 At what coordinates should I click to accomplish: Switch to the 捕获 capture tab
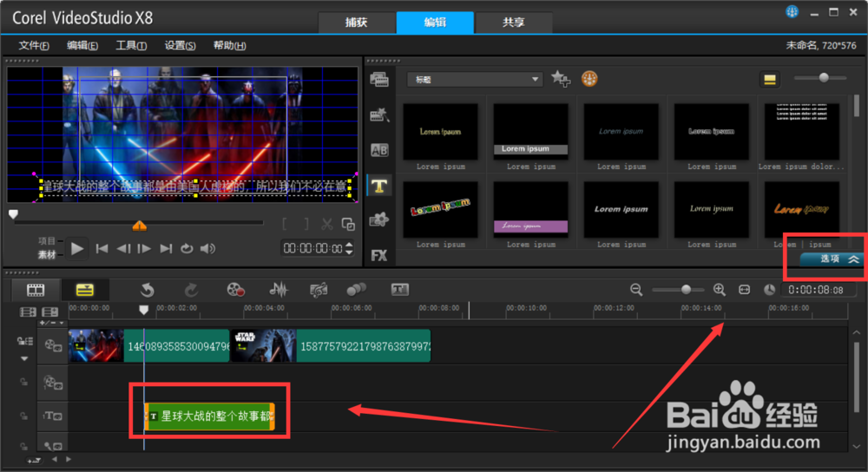(357, 23)
